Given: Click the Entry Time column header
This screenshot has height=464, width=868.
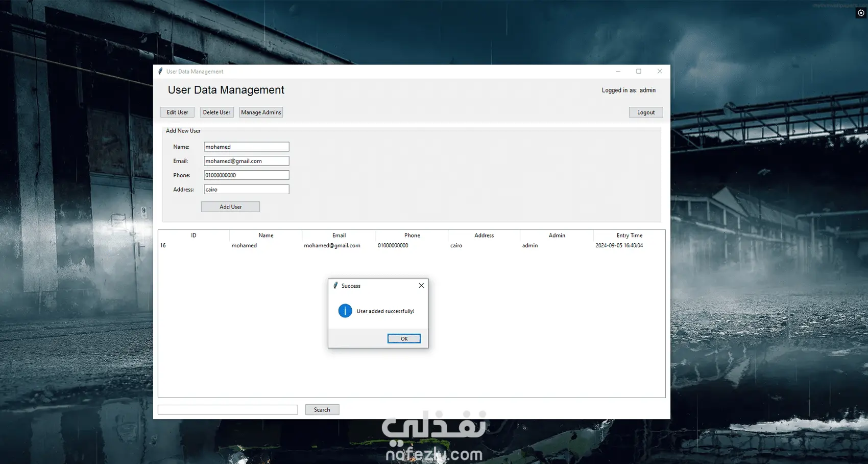Looking at the screenshot, I should coord(629,236).
